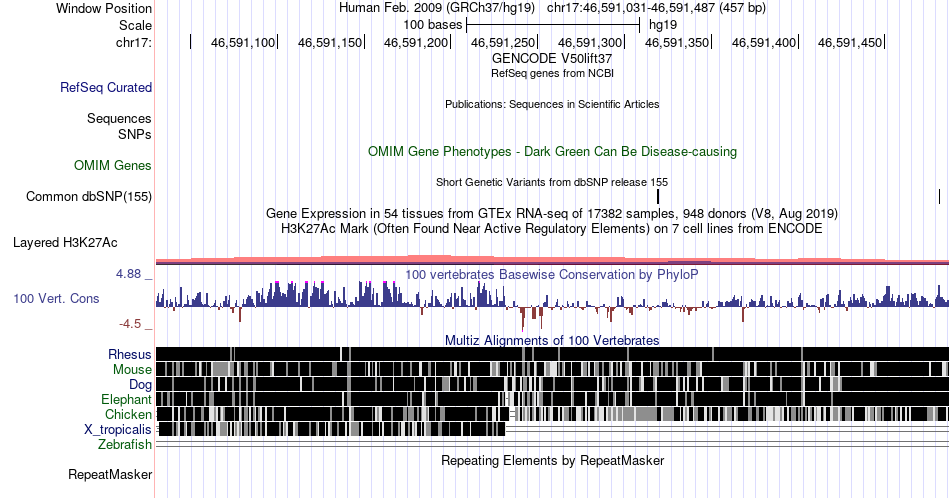Click the chr17:46,591,031-46,591,487 coordinates text
Viewport: 950px width, 498px height.
[x=656, y=8]
